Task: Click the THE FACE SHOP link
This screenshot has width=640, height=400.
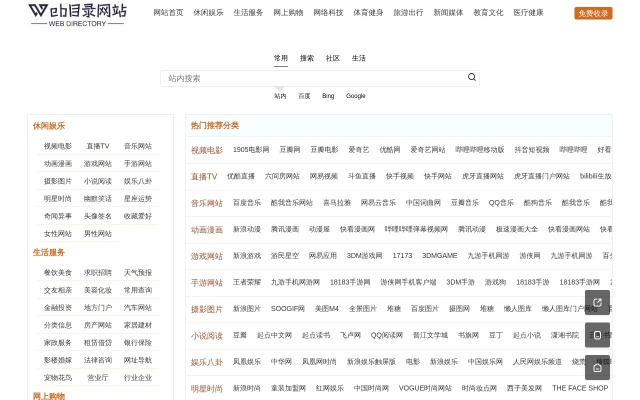Action: click(x=580, y=388)
